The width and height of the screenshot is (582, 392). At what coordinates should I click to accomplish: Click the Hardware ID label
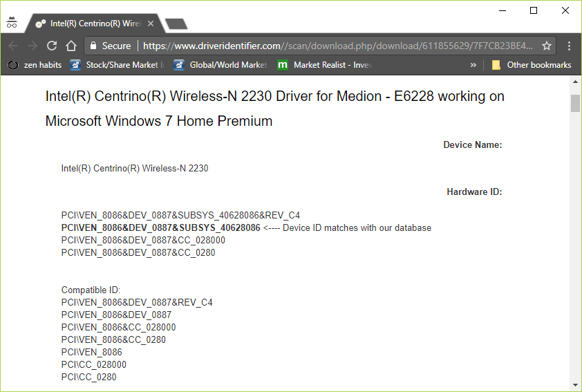tap(474, 192)
